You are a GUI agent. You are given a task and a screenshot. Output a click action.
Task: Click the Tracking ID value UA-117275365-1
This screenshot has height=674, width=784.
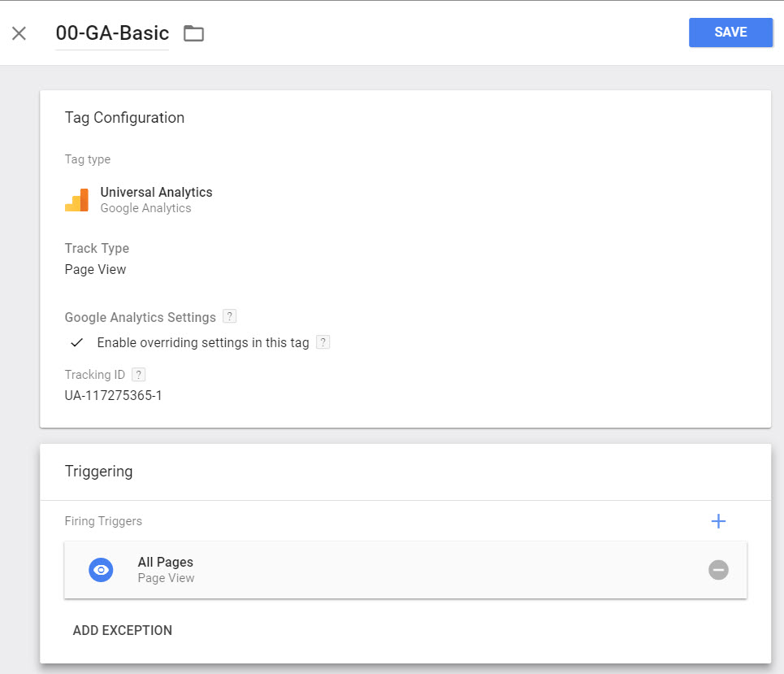(x=113, y=396)
